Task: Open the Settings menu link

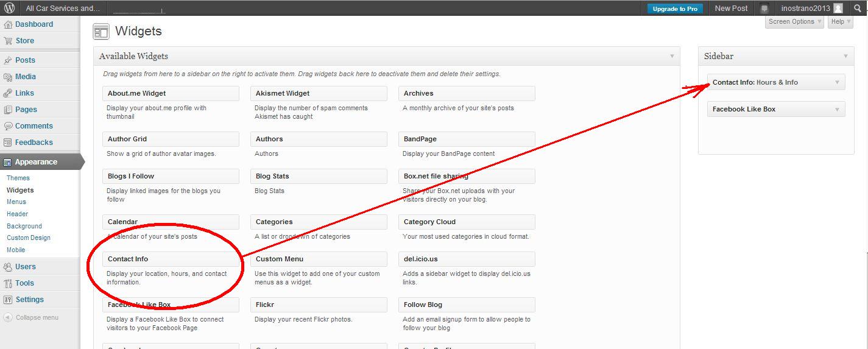Action: tap(30, 300)
